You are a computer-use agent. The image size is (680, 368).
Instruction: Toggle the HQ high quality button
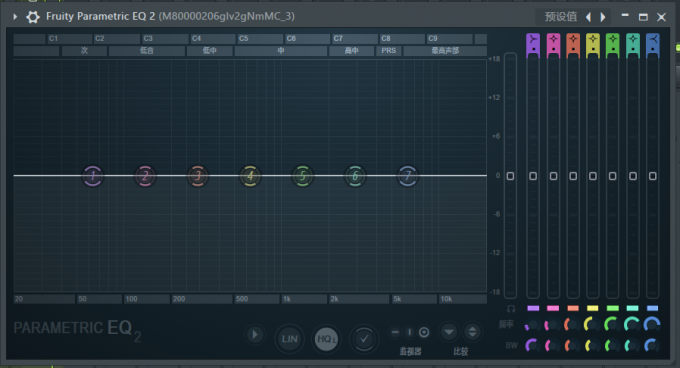(x=326, y=339)
